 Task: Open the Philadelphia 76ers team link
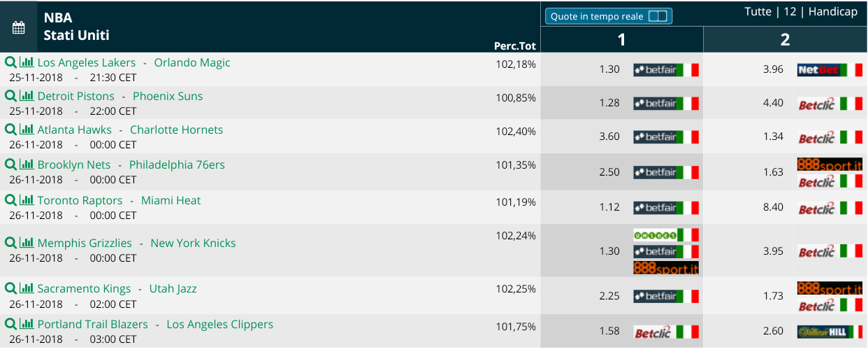point(177,164)
